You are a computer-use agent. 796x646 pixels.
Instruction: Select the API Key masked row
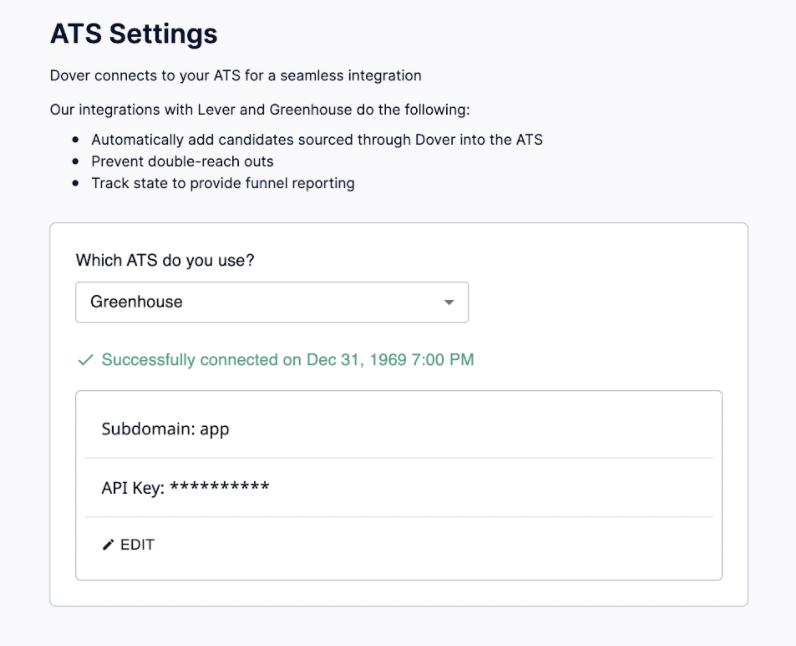(399, 488)
